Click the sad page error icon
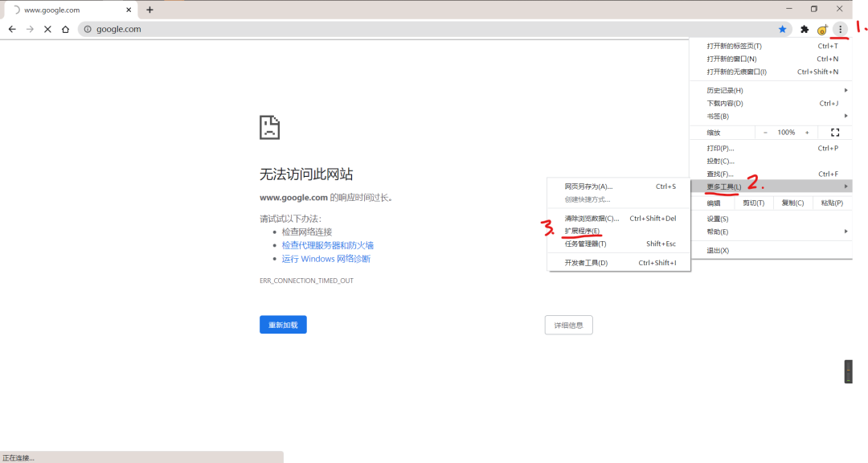This screenshot has width=868, height=463. pyautogui.click(x=269, y=127)
